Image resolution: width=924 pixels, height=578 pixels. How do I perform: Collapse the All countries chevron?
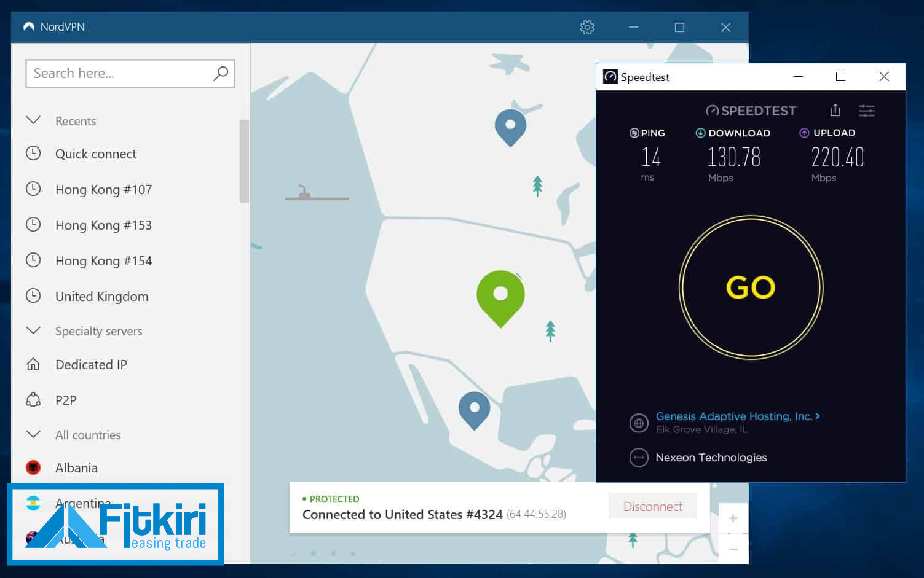33,434
